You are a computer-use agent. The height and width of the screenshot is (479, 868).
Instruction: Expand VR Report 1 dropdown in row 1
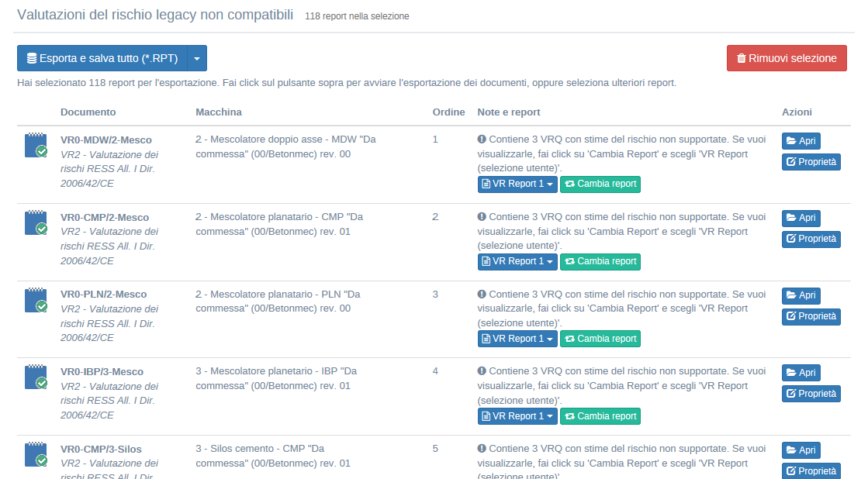pos(517,184)
